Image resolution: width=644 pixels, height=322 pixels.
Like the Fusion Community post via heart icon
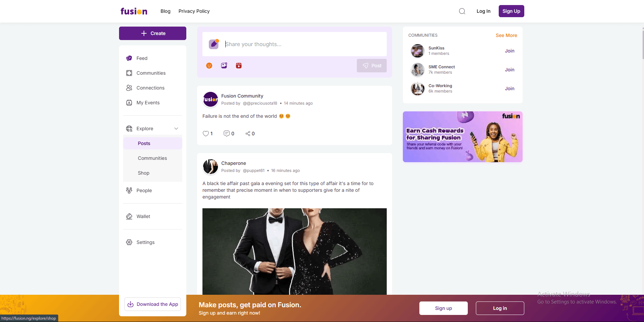tap(206, 134)
